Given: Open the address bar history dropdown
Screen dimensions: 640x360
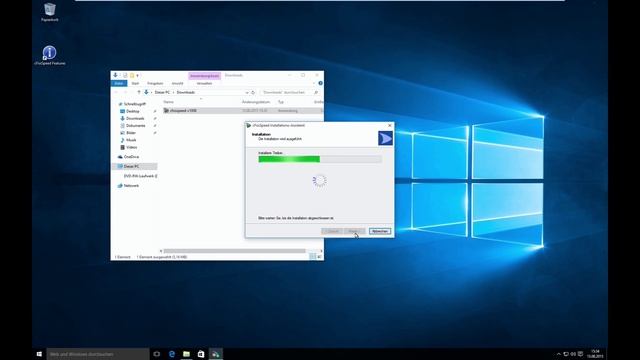Looking at the screenshot, I should click(x=247, y=93).
